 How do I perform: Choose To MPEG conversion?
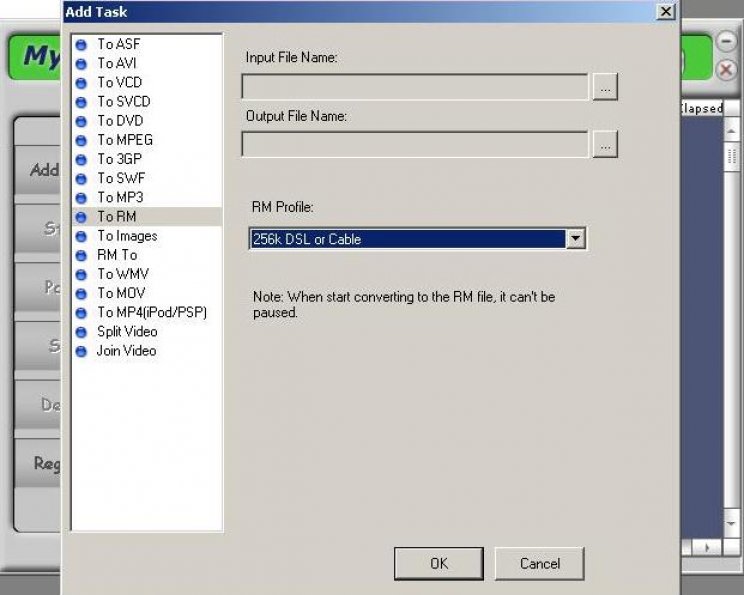(x=125, y=140)
